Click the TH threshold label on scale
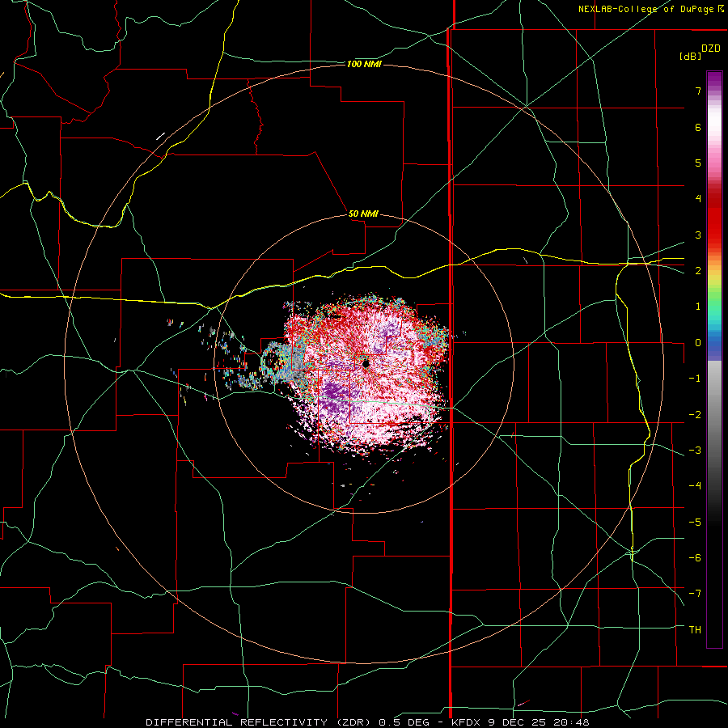The width and height of the screenshot is (728, 728). [x=695, y=630]
